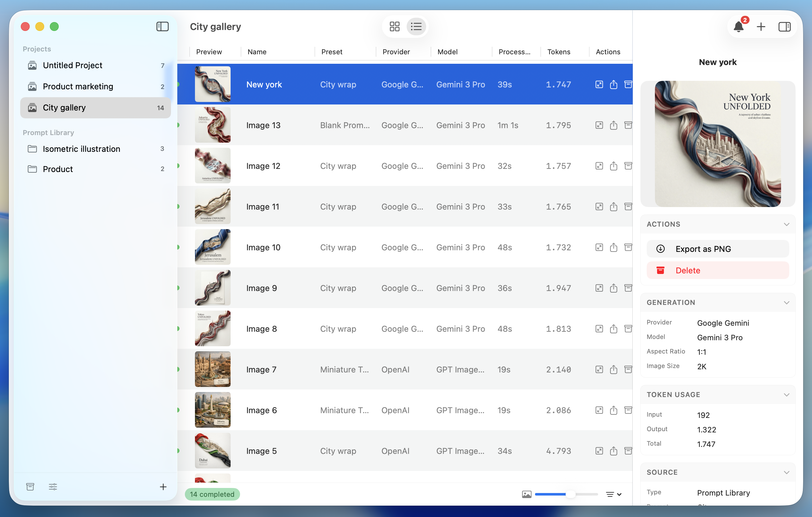This screenshot has height=517, width=812.
Task: Toggle the right inspector panel
Action: point(784,27)
